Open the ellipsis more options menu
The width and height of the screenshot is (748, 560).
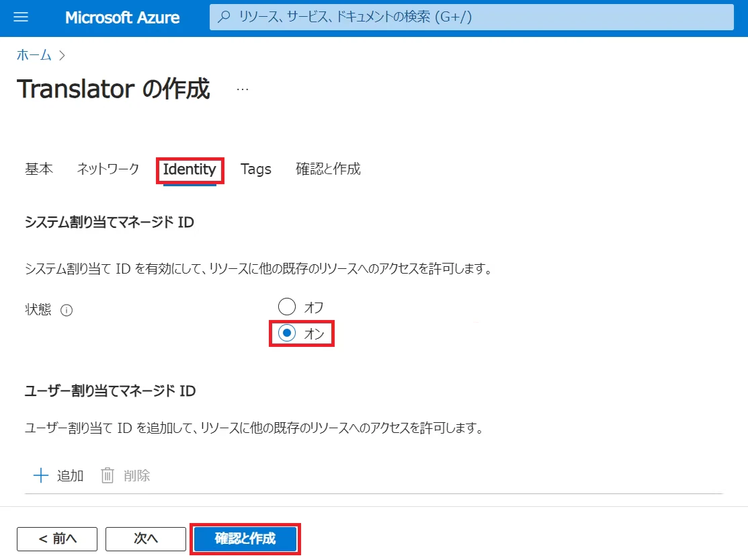(243, 89)
